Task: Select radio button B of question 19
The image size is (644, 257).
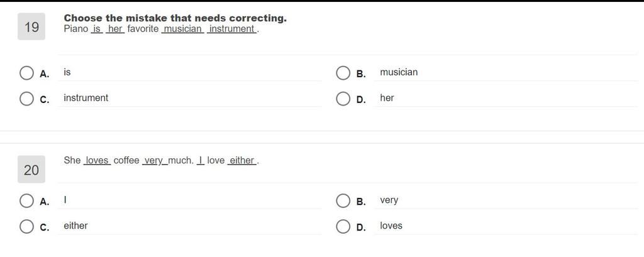Action: [343, 73]
